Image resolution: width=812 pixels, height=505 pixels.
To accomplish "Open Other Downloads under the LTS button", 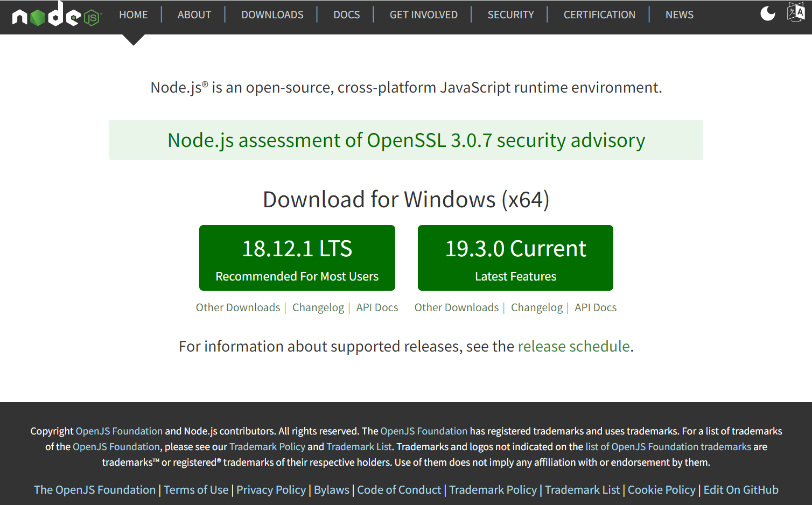I will pos(238,307).
